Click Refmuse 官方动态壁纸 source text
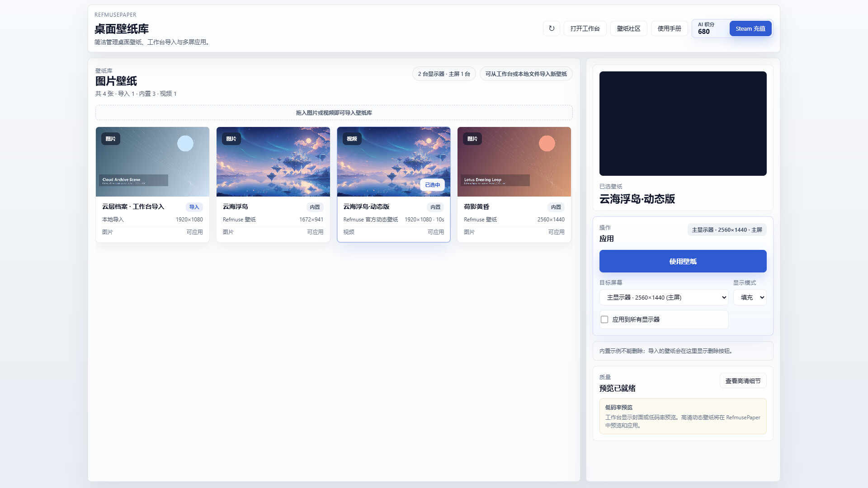This screenshot has width=868, height=488. (x=370, y=220)
